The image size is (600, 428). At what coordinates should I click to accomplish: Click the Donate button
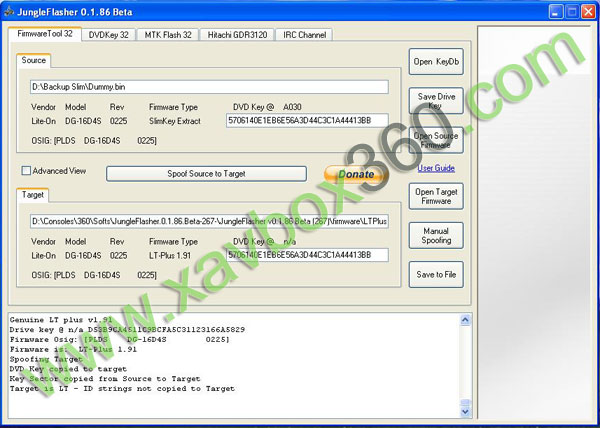(x=356, y=174)
